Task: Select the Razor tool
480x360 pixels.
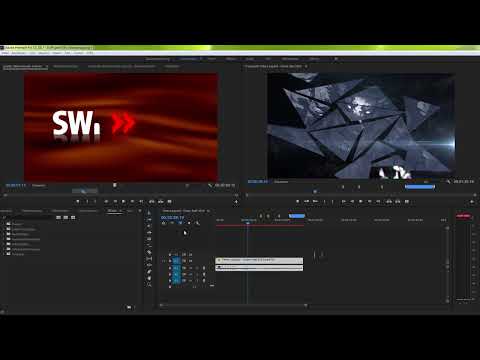Action: pos(149,252)
